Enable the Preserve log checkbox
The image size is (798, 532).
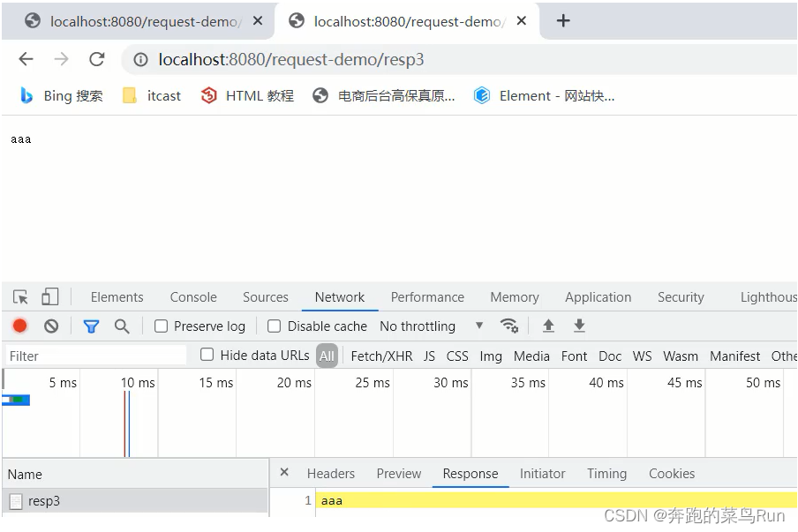tap(161, 326)
